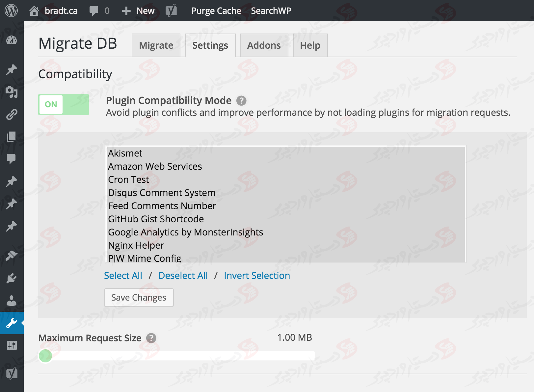Click the WordPress logo icon
This screenshot has height=392, width=534.
(11, 11)
